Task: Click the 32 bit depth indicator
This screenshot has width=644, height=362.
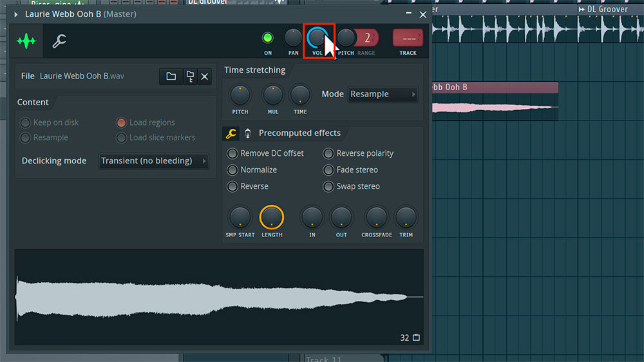Action: tap(404, 338)
